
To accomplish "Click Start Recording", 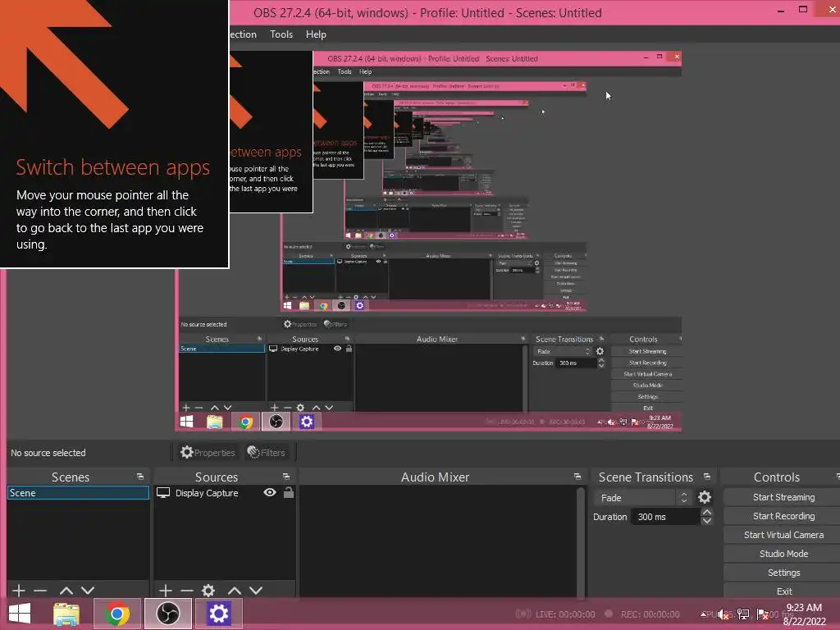I will coord(783,516).
